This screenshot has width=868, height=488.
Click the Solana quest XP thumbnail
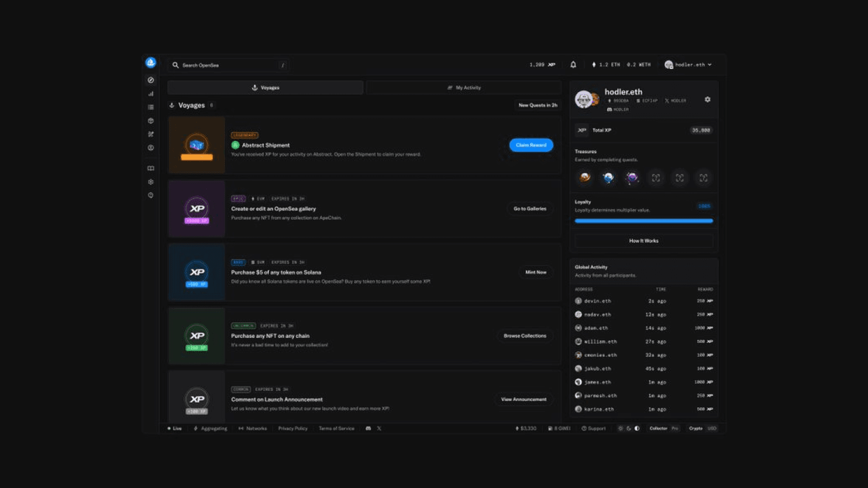coord(196,272)
